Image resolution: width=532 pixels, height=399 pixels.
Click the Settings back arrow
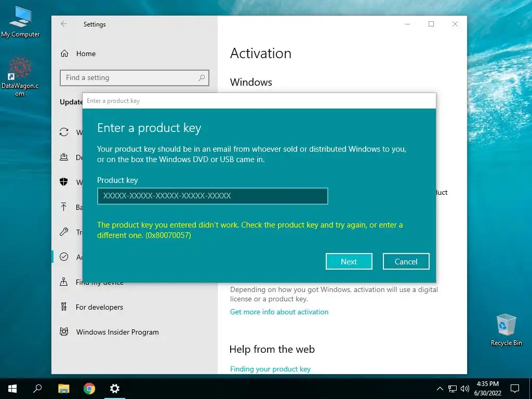[x=64, y=24]
